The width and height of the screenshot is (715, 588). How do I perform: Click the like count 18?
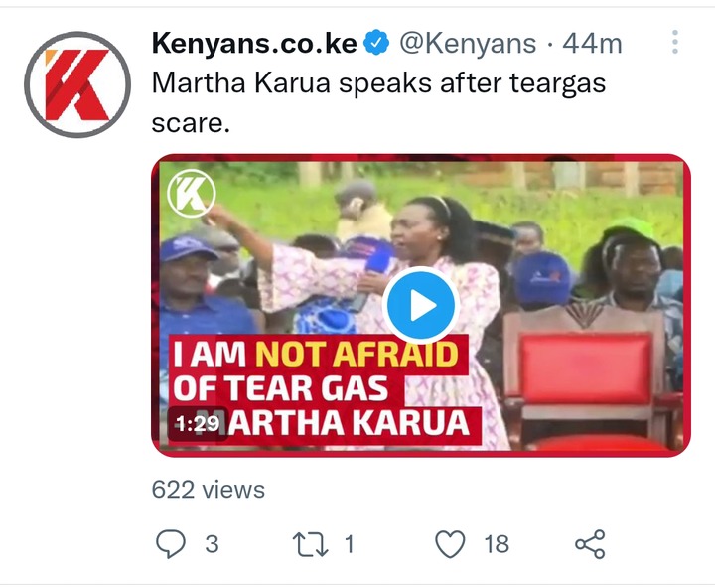pos(497,544)
